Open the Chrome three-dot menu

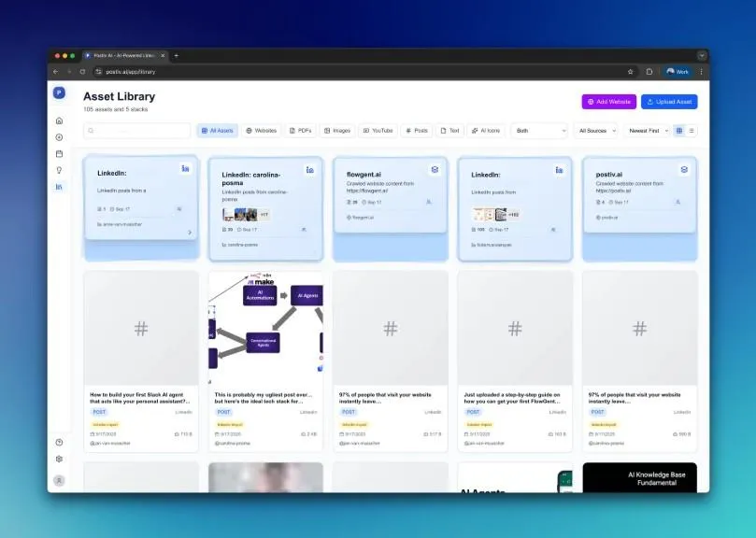701,72
